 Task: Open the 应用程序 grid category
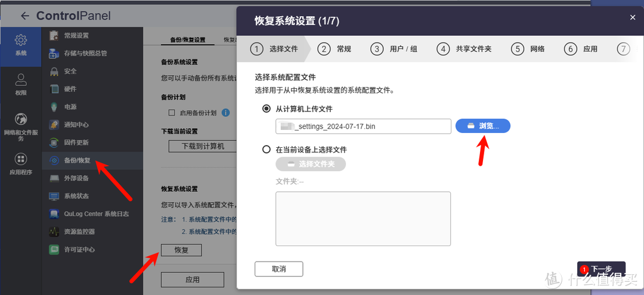tap(20, 164)
